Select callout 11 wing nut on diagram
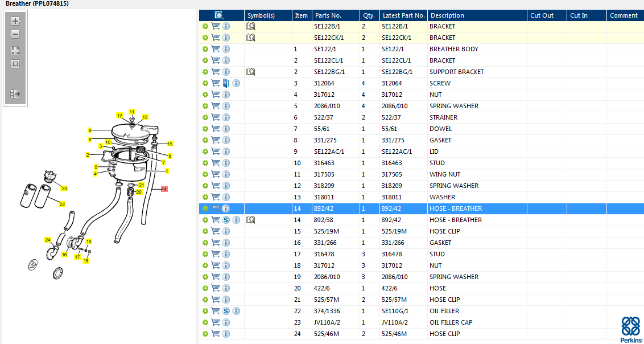Viewport: 644px width, 344px height. click(x=132, y=112)
